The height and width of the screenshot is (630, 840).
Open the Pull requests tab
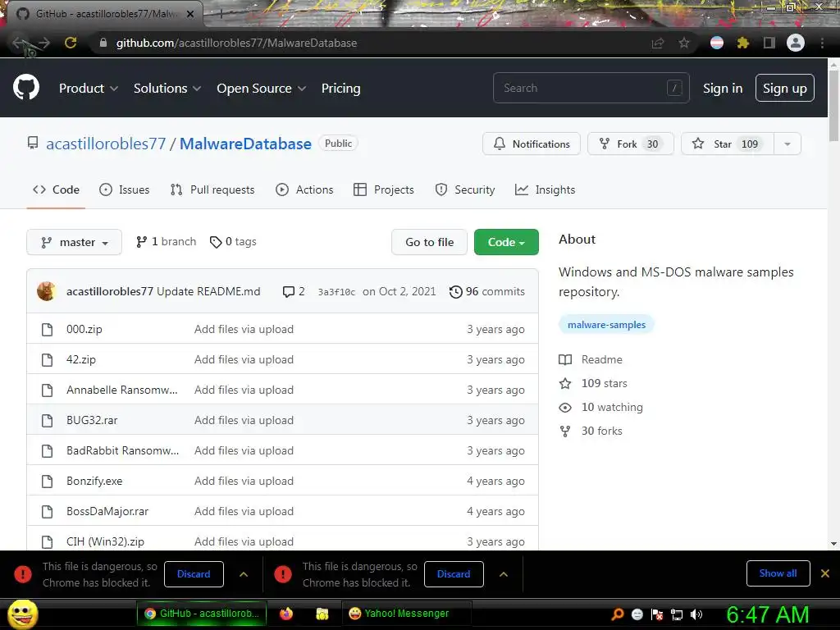[212, 189]
